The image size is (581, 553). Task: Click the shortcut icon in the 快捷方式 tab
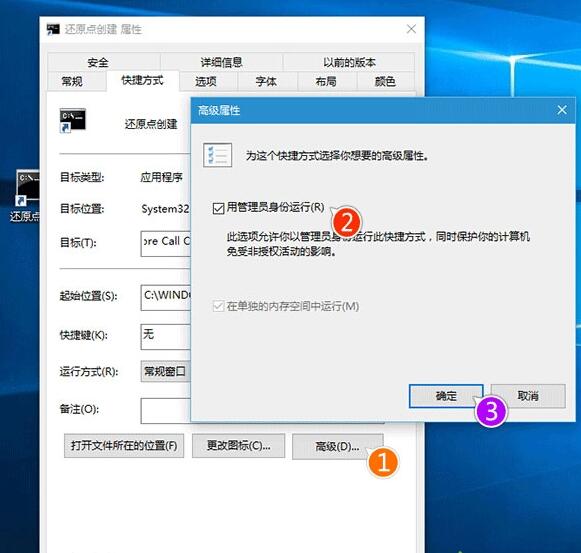click(x=73, y=120)
